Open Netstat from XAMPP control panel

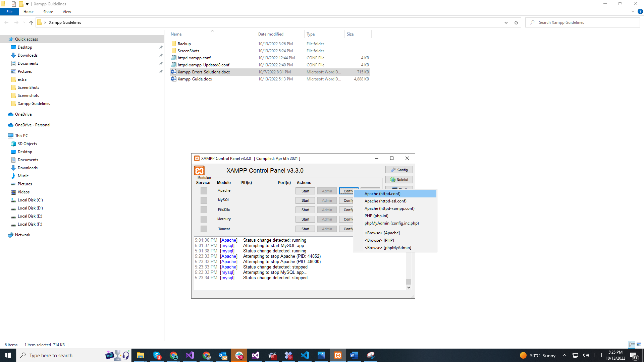[x=399, y=180]
